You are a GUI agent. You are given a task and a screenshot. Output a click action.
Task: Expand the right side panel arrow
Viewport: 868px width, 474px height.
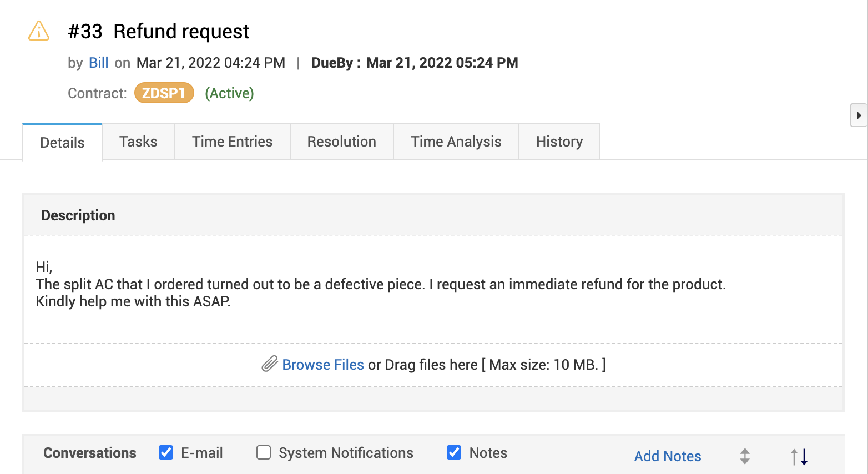coord(859,115)
